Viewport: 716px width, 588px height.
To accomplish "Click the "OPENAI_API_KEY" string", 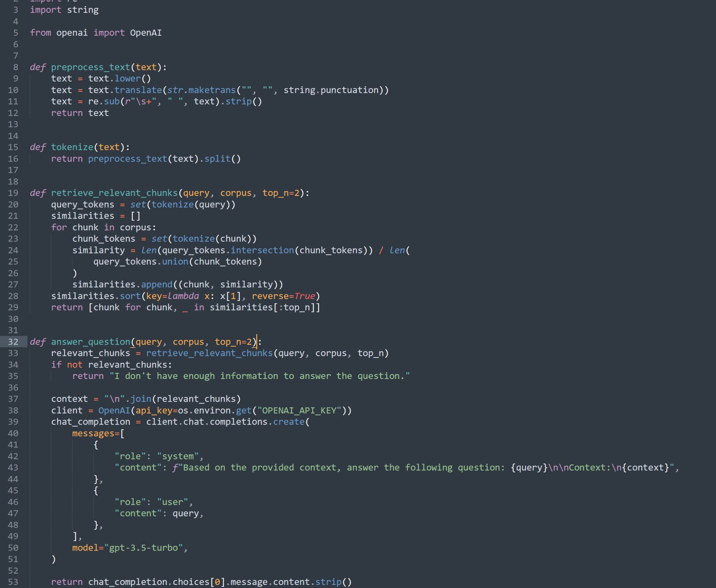I will (299, 410).
